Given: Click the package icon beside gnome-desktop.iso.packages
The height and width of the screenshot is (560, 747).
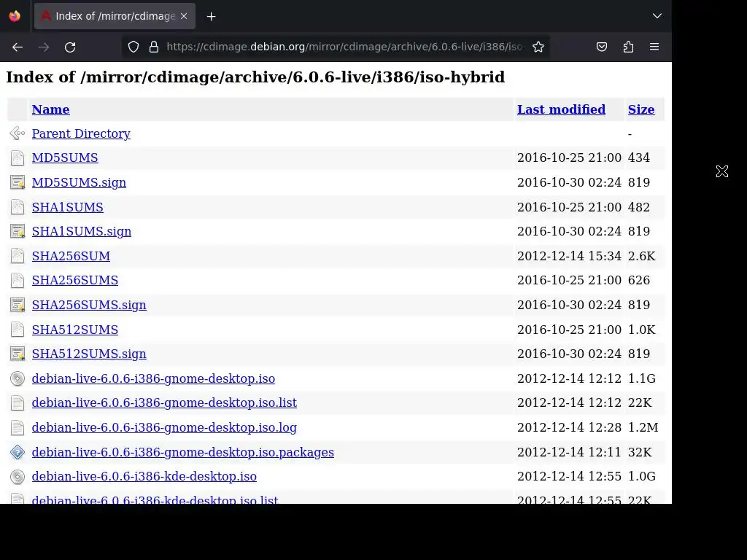Looking at the screenshot, I should 18,452.
